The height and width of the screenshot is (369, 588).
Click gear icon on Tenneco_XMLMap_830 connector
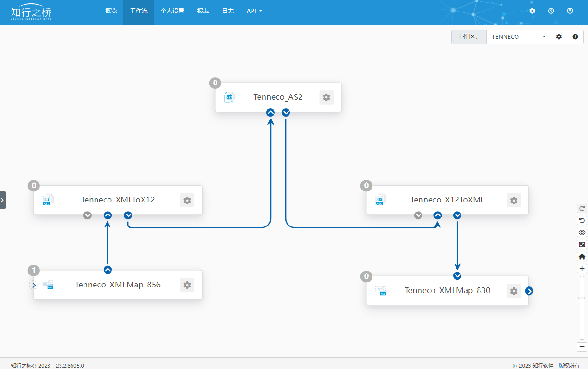pyautogui.click(x=514, y=291)
